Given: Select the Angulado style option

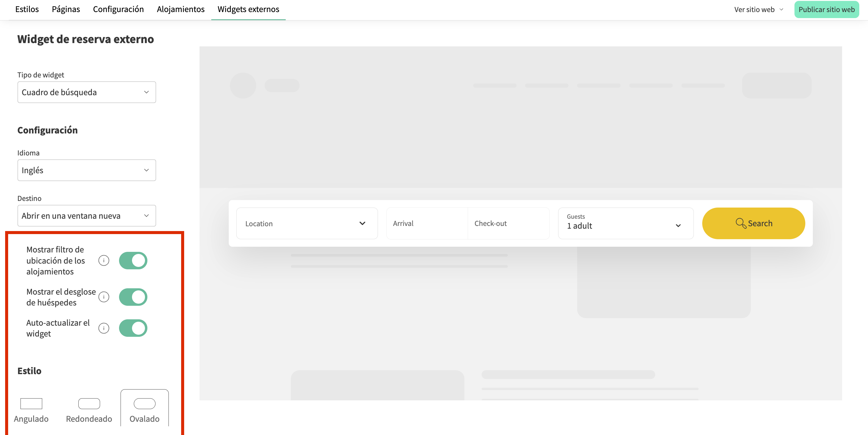Looking at the screenshot, I should [31, 410].
